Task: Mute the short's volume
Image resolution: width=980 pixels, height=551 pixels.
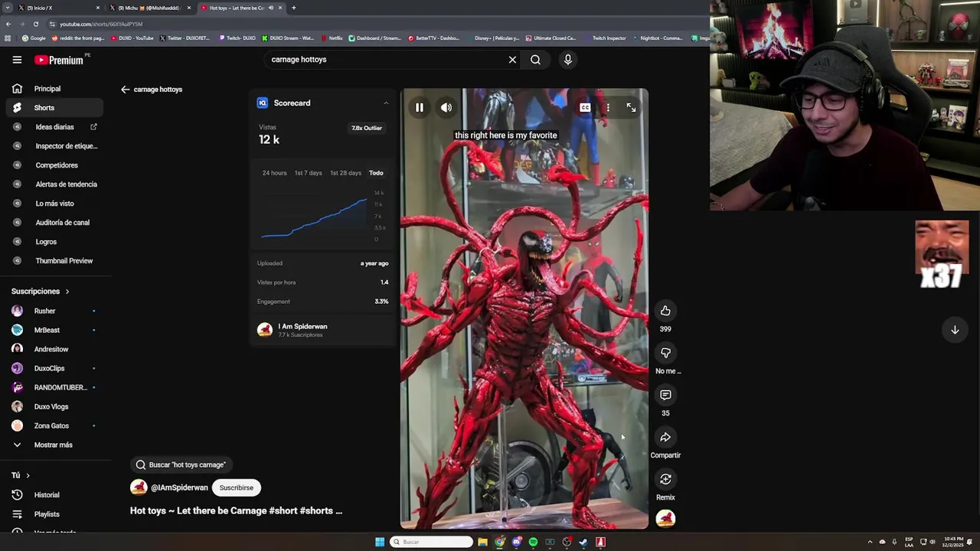Action: (446, 108)
